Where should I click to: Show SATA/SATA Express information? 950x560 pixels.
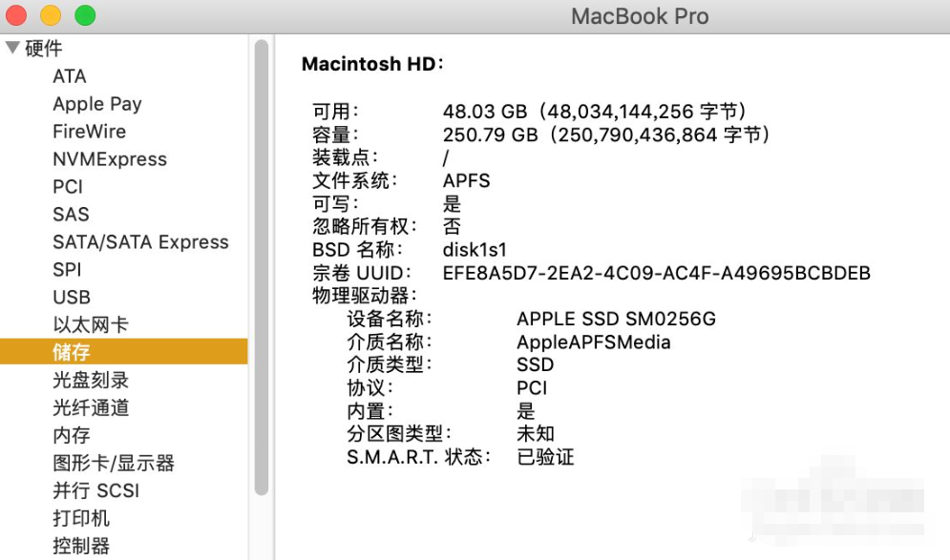tap(140, 242)
